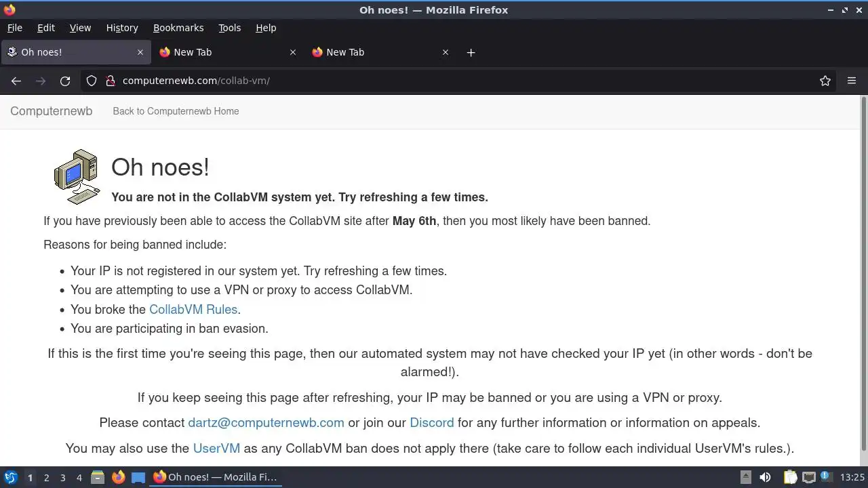Switch to virtual desktop 4
This screenshot has width=868, height=488.
(79, 478)
